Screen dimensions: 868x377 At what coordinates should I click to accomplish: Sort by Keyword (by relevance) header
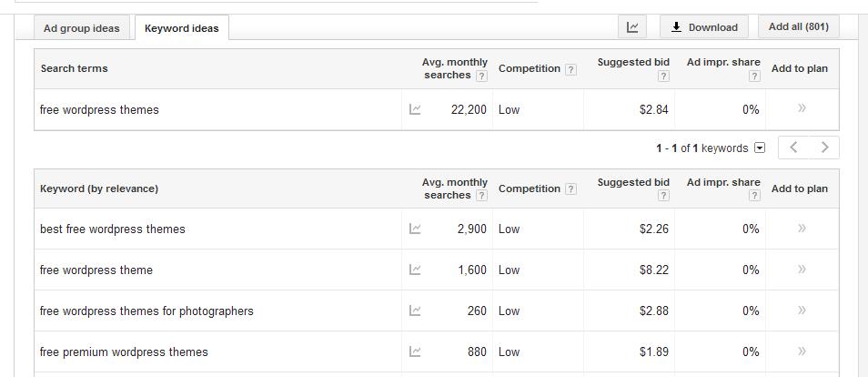[x=99, y=188]
